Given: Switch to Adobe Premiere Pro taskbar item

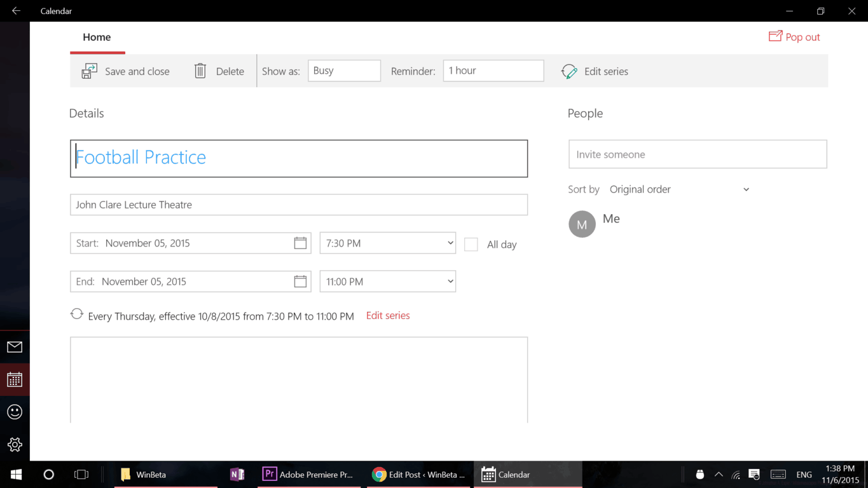Looking at the screenshot, I should [308, 475].
